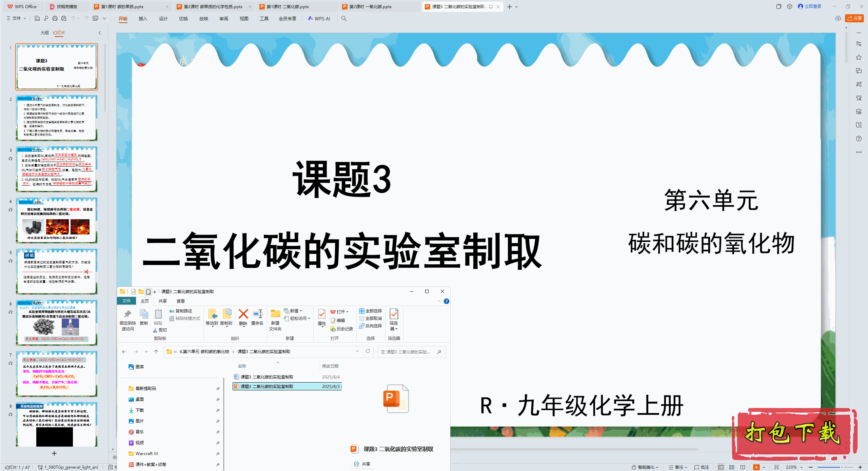The height and width of the screenshot is (471, 868).
Task: Click the 分享 share button
Action: point(854,18)
